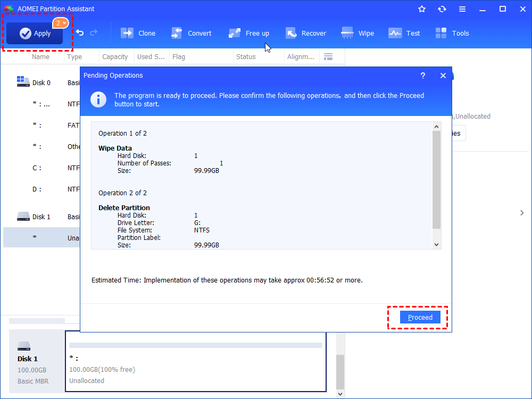
Task: Open help in Pending Operations dialog
Action: [x=423, y=76]
